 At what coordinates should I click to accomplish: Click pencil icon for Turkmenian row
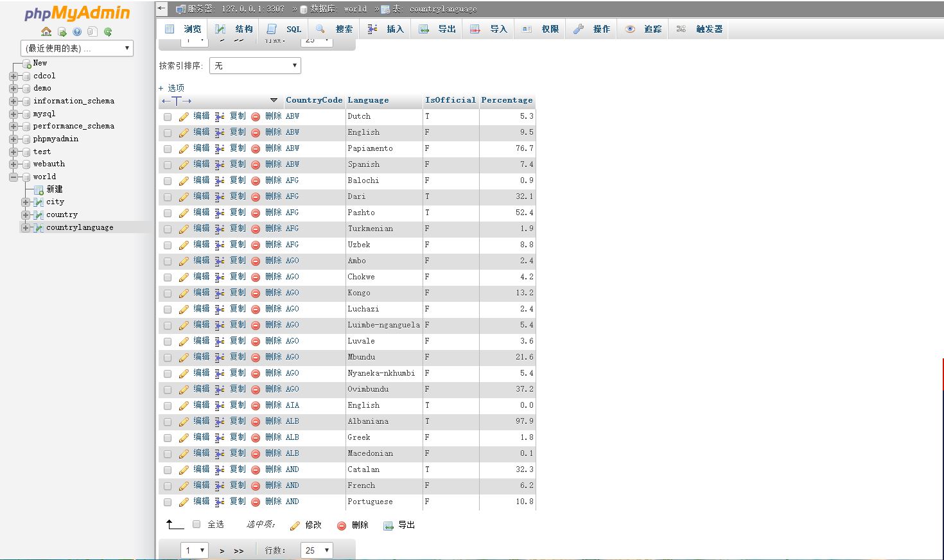pos(184,229)
